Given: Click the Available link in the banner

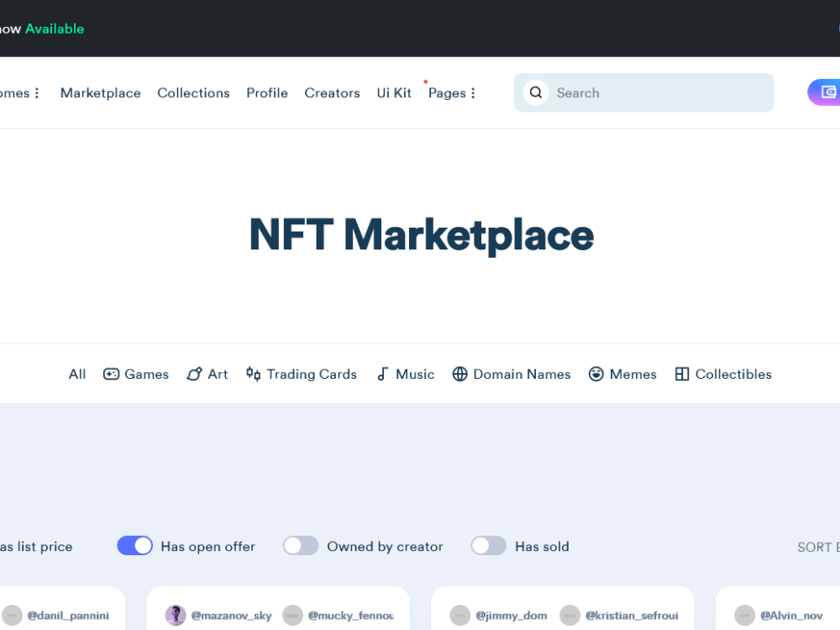Looking at the screenshot, I should [55, 28].
